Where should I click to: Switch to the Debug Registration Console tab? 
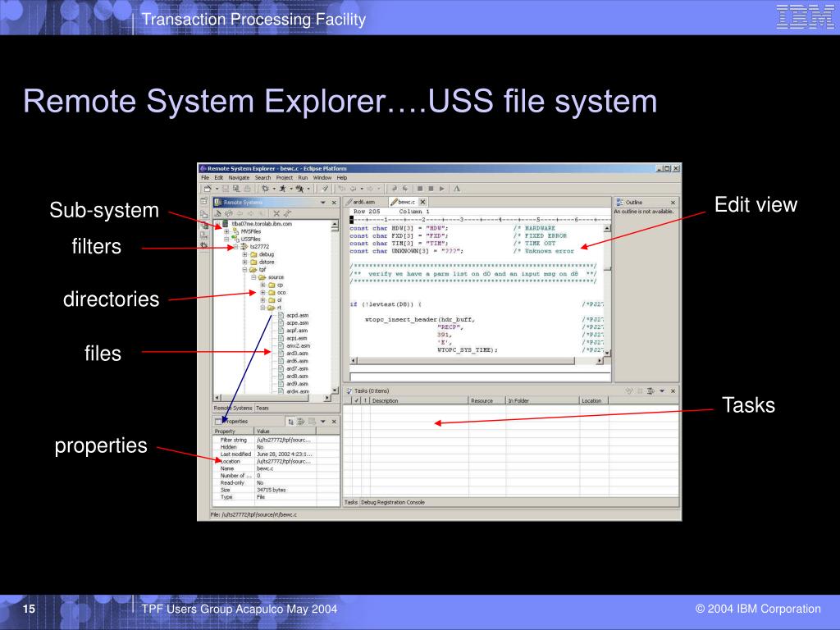pyautogui.click(x=393, y=503)
